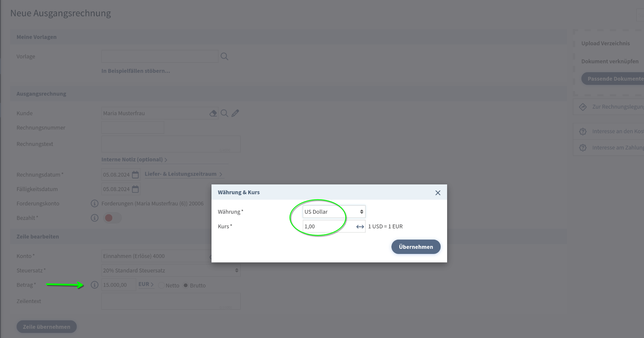Select the Brutto radio button
644x338 pixels.
tap(186, 285)
